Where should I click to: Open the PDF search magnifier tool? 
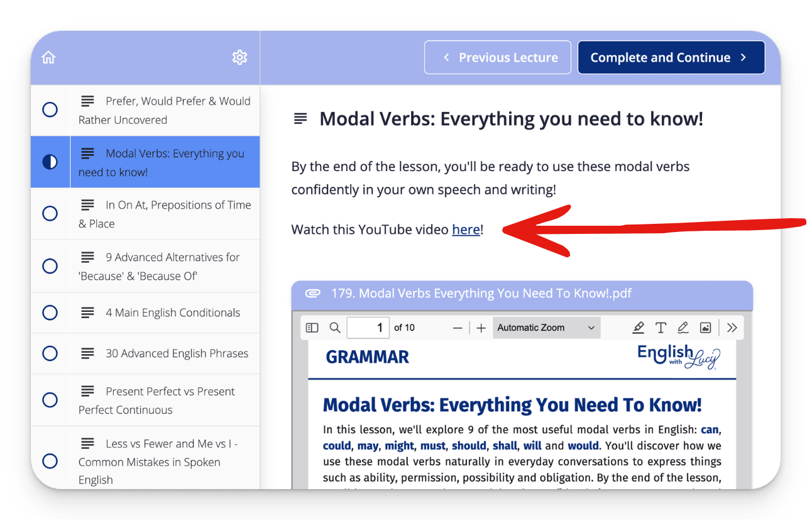(335, 328)
